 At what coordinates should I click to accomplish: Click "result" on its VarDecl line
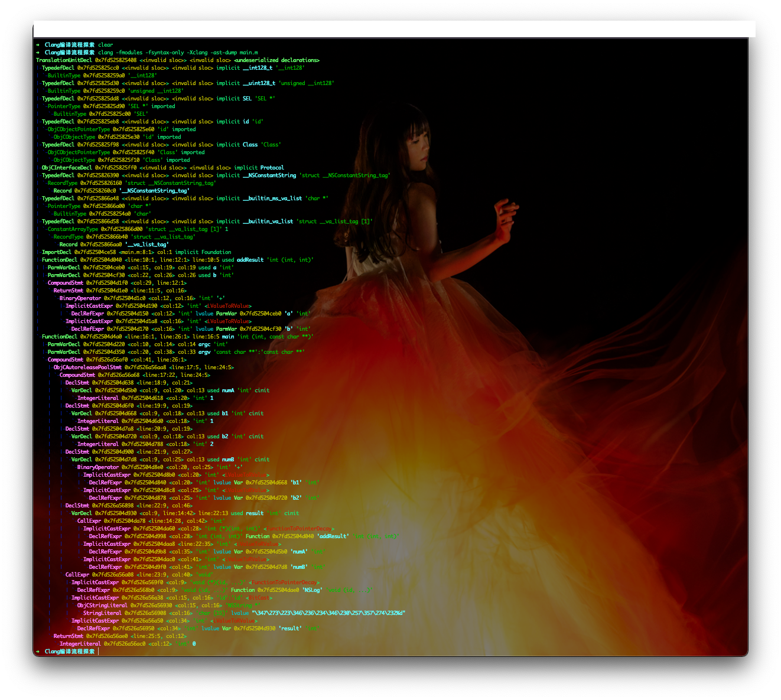click(x=255, y=513)
